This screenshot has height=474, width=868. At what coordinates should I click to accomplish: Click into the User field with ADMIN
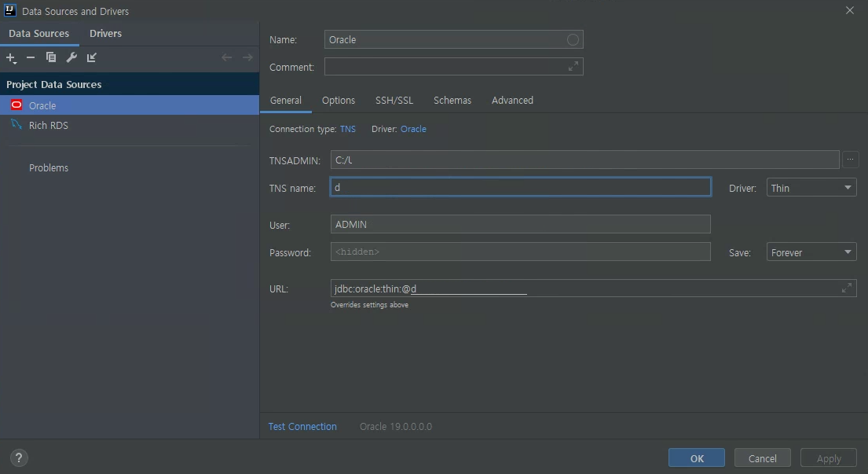pos(520,224)
